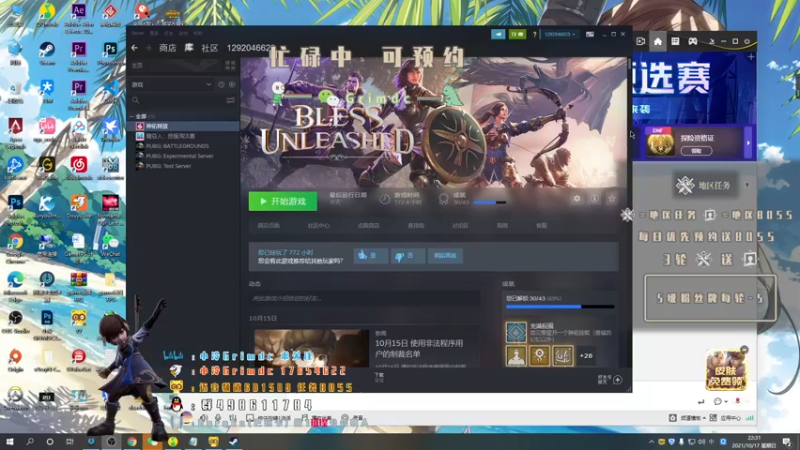Open the 下载 downloads area at bottom

coord(379,377)
